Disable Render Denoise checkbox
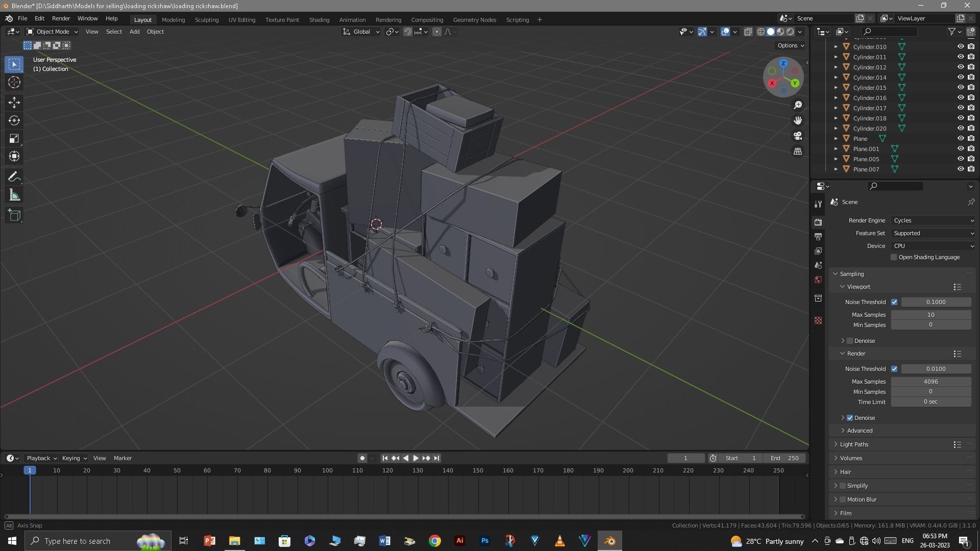The height and width of the screenshot is (551, 980). coord(850,418)
